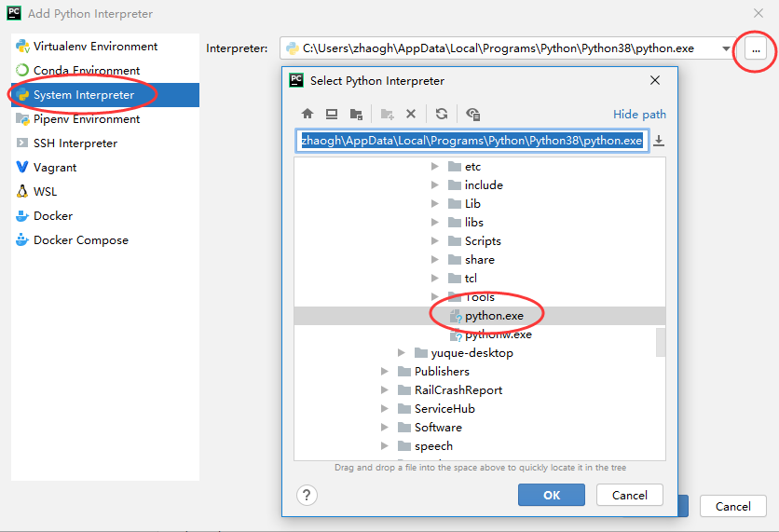Click Cancel in Select Python Interpreter dialog
Image resolution: width=779 pixels, height=532 pixels.
630,496
